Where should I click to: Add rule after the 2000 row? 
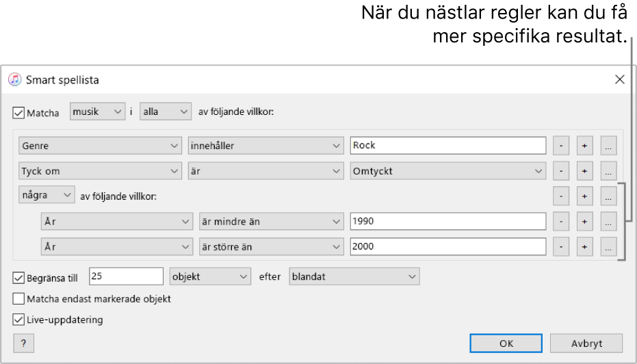pos(584,246)
